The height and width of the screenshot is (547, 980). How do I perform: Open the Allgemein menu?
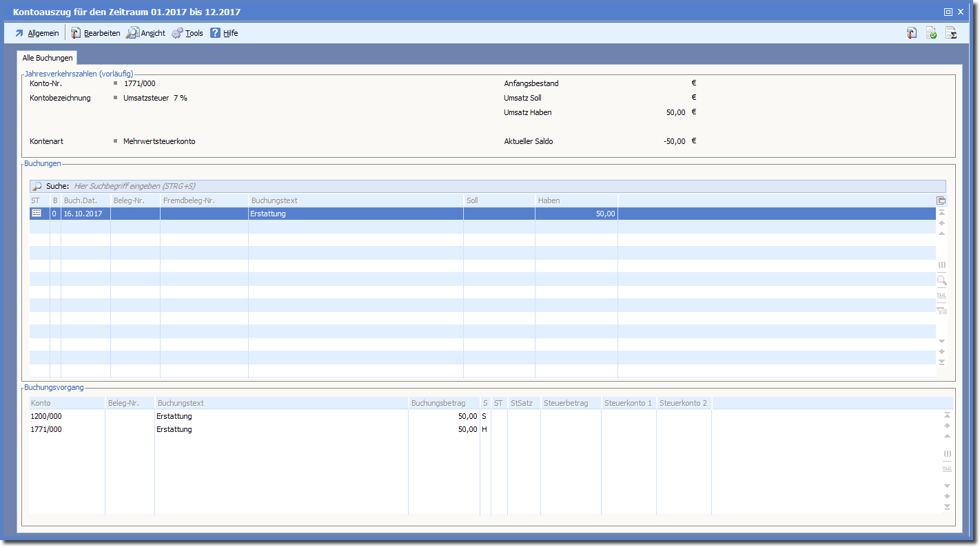[x=37, y=33]
